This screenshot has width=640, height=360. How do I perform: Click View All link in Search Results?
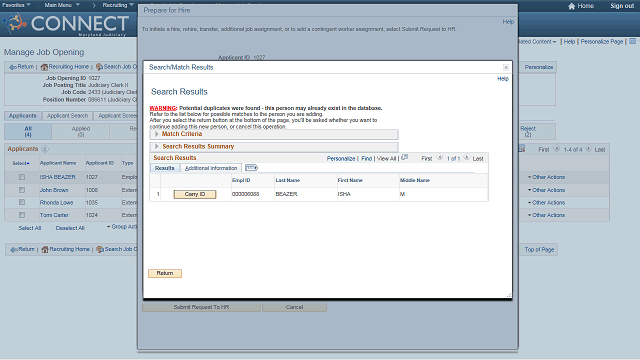pos(386,158)
